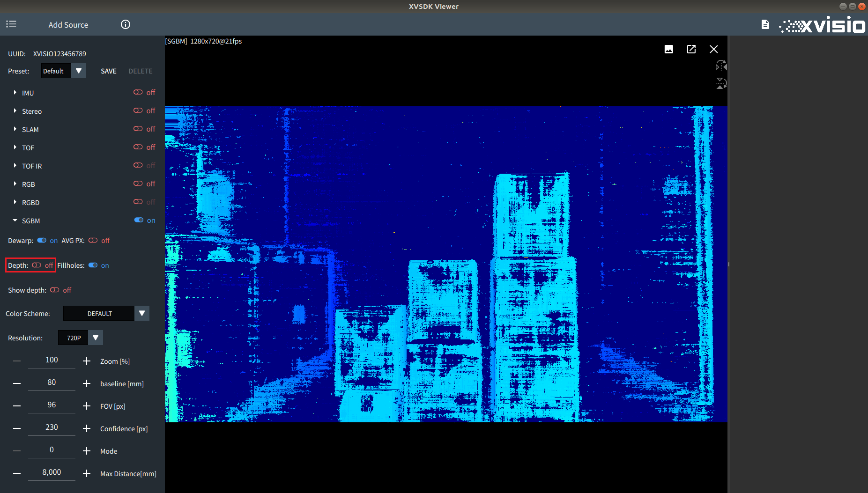Increase Mode value with plus

click(87, 451)
